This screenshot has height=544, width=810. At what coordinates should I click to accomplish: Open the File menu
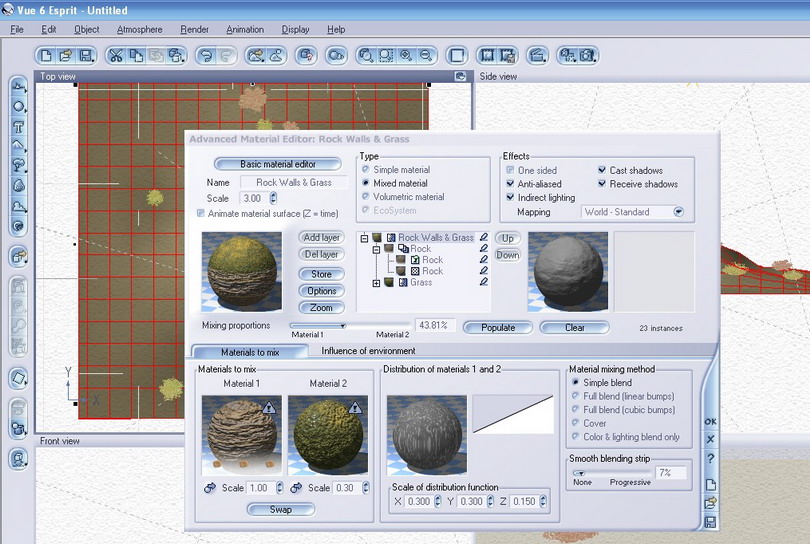click(17, 29)
